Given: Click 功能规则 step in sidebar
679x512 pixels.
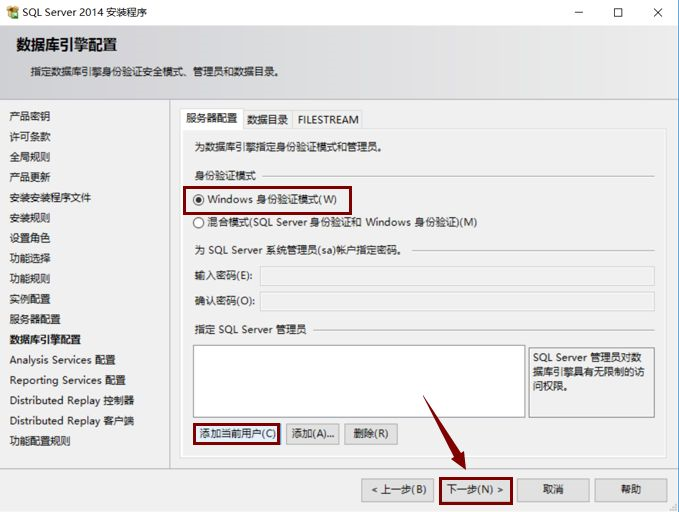Looking at the screenshot, I should [x=30, y=279].
